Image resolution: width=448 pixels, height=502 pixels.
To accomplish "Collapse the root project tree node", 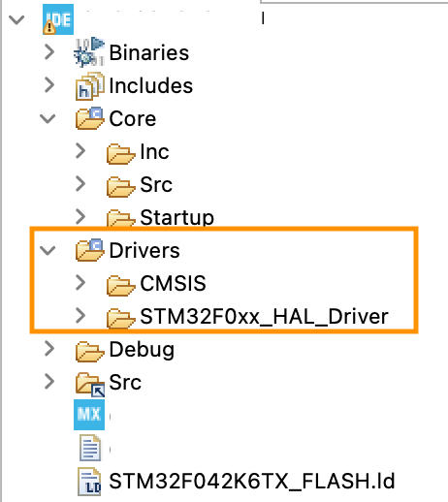I will (16, 19).
